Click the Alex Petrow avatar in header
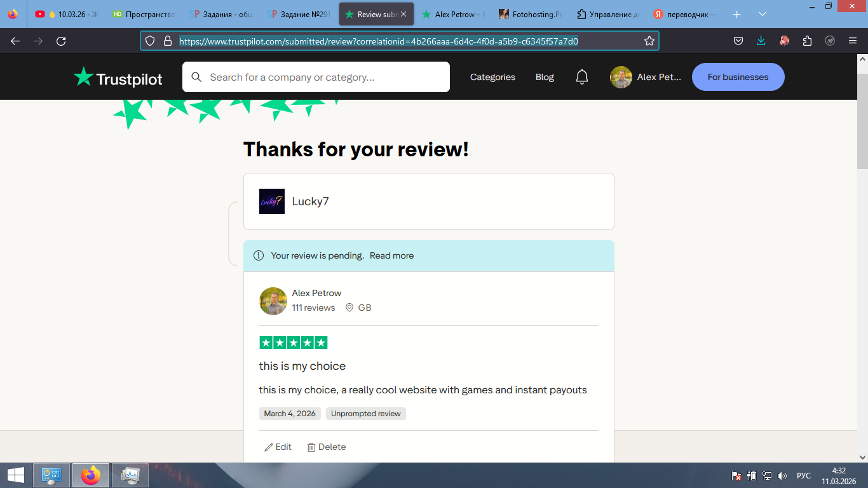 click(621, 77)
